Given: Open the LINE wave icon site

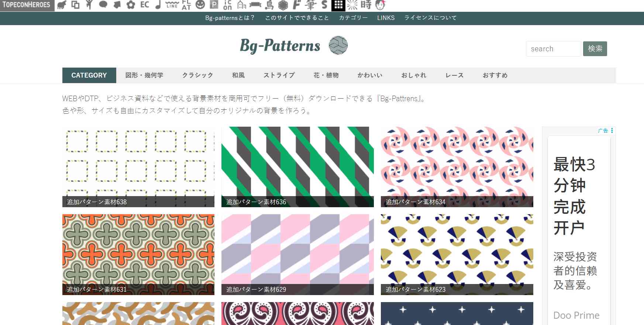Looking at the screenshot, I should tap(172, 5).
